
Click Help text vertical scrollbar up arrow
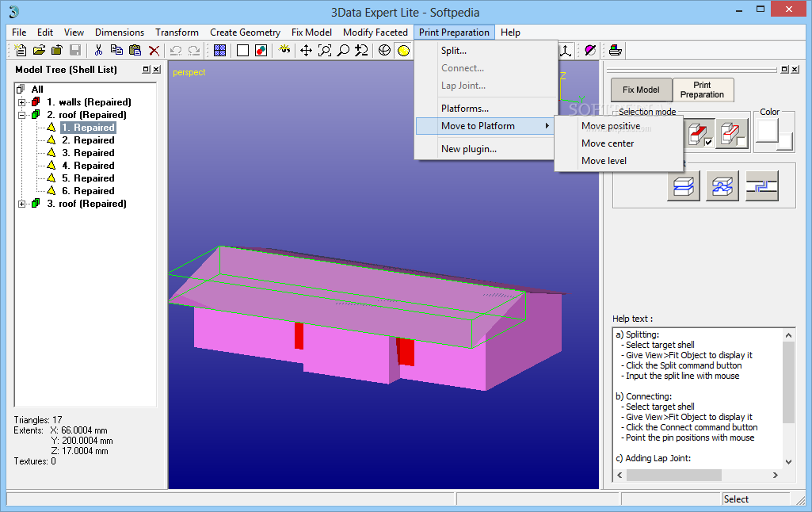point(788,335)
